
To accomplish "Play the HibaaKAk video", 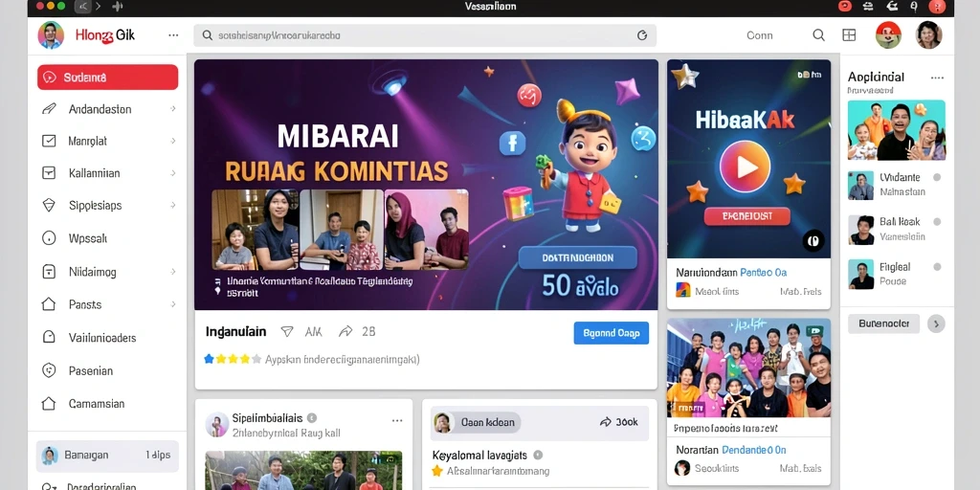I will [x=745, y=167].
